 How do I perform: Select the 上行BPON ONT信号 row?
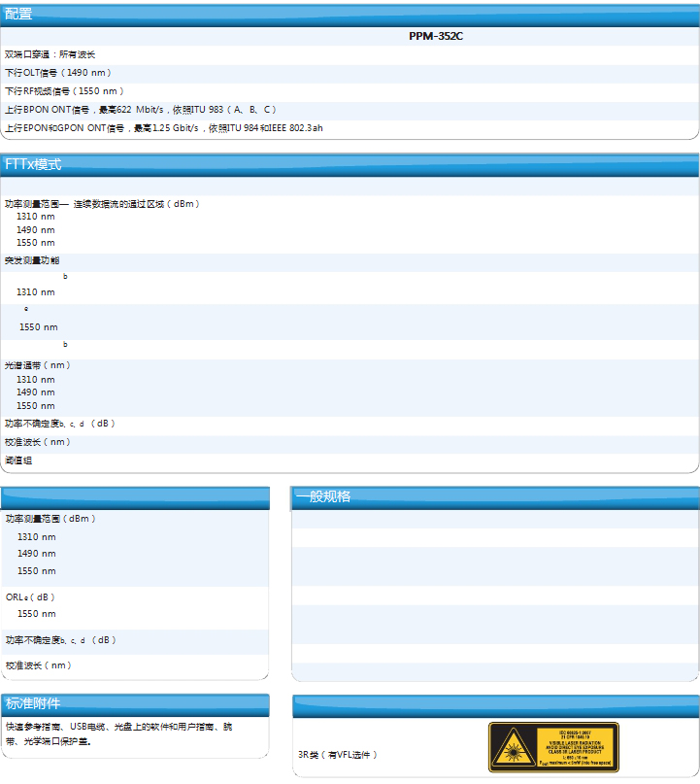pos(141,110)
